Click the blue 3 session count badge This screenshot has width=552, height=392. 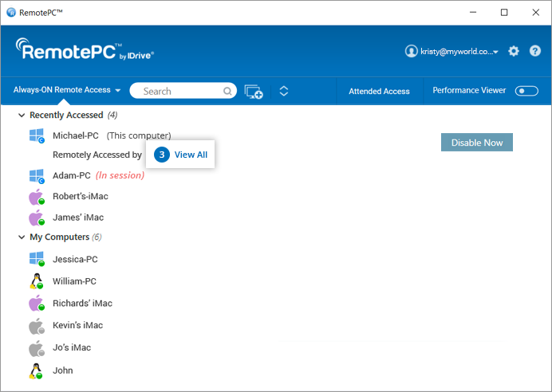point(162,155)
